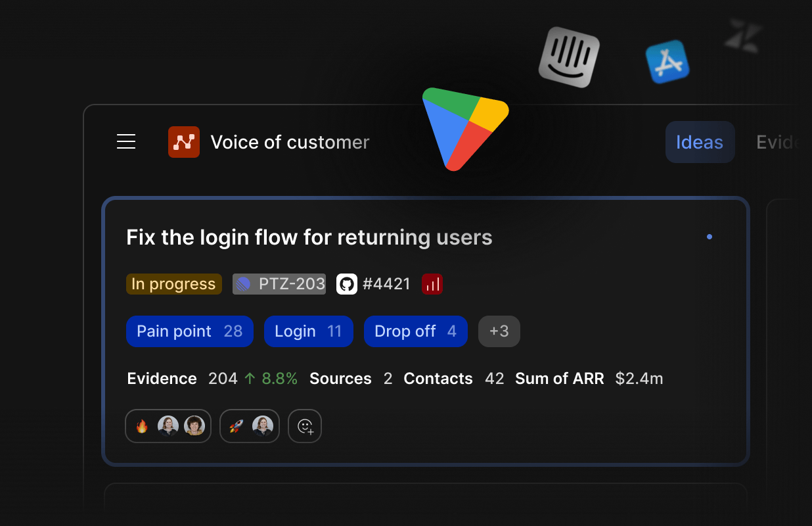Click the Linear icon next to PTZ-203
Viewport: 812px width, 526px height.
244,284
